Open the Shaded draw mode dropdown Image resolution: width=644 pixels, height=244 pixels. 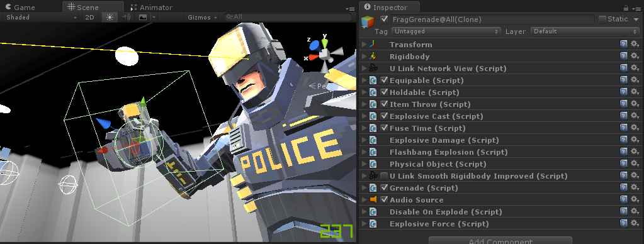coord(41,17)
